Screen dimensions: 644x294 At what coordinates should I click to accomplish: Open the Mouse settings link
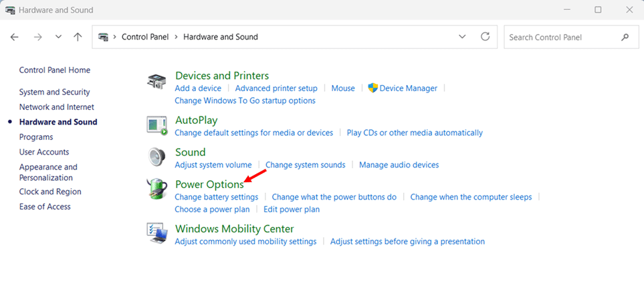(343, 88)
